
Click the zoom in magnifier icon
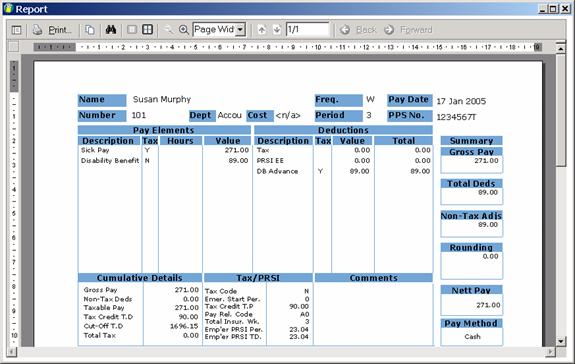(184, 30)
